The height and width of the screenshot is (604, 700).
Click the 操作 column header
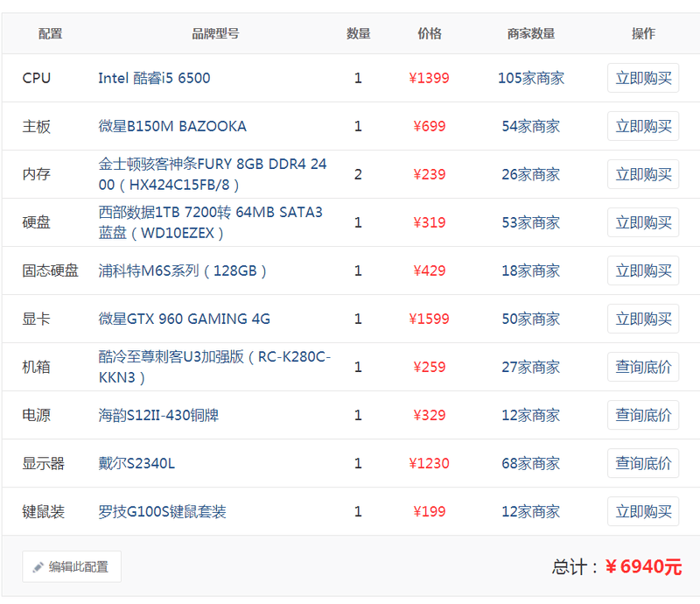coord(643,33)
